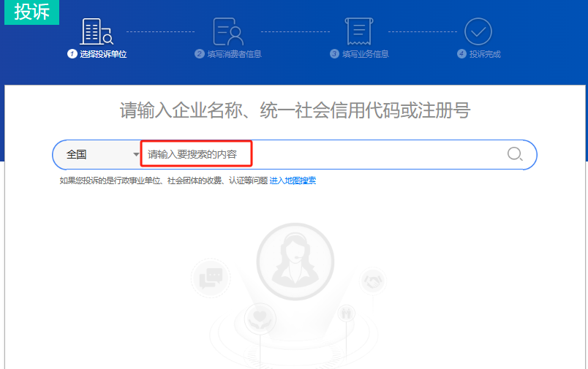Click the handshake illustration icon
Viewport: 588px width, 369px height.
(x=373, y=280)
